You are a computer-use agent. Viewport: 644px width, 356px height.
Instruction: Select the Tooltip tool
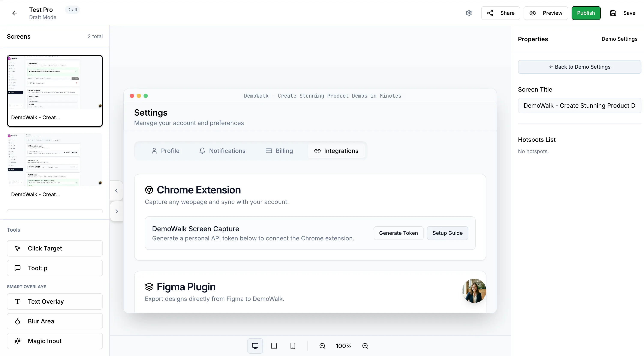click(x=55, y=268)
